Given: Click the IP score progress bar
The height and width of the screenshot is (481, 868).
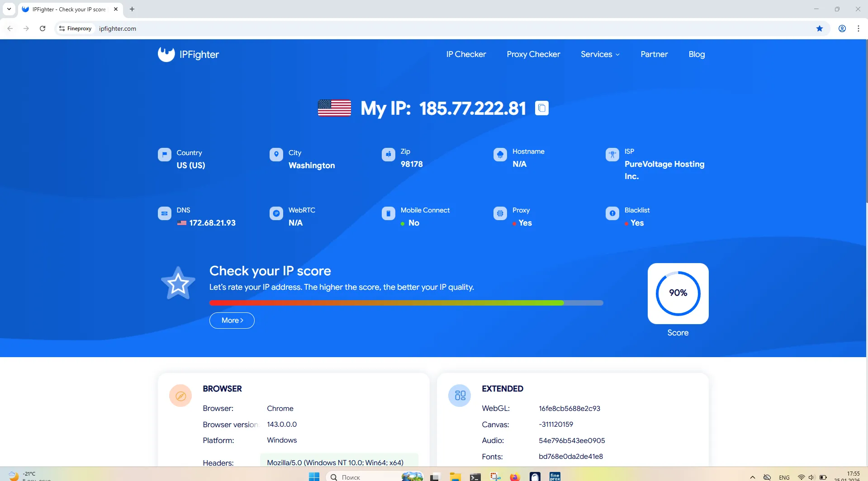Looking at the screenshot, I should click(406, 303).
